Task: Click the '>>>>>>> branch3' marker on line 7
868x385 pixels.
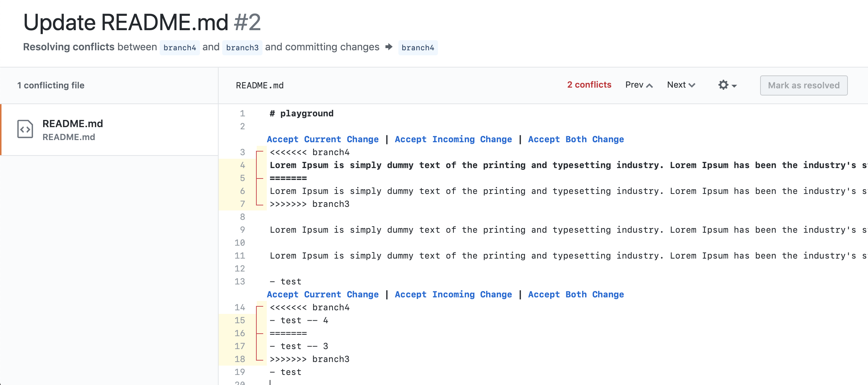Action: [x=310, y=204]
